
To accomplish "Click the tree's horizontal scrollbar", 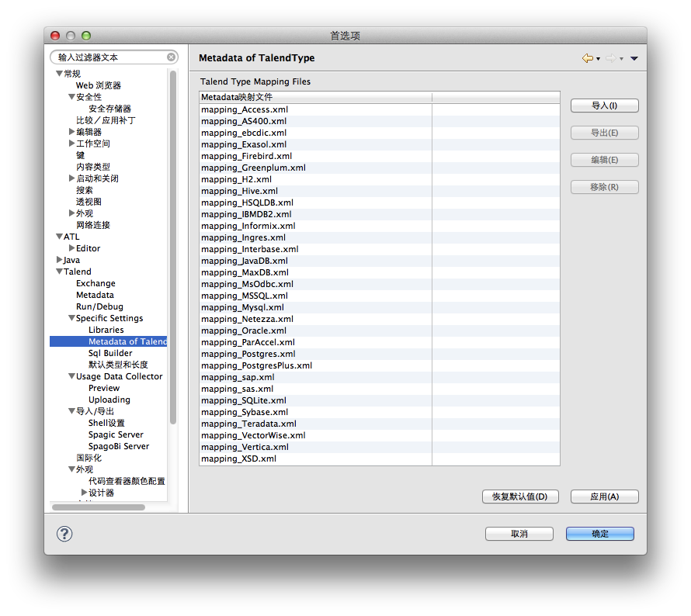I will click(99, 507).
